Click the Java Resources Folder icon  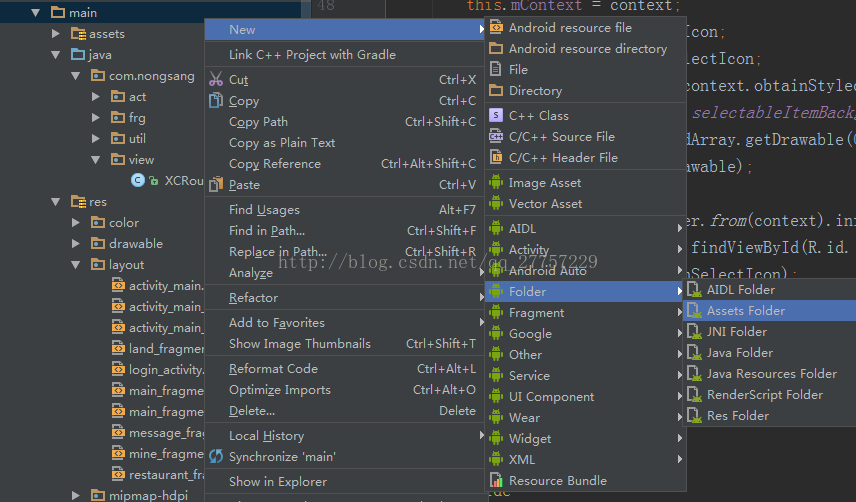694,374
